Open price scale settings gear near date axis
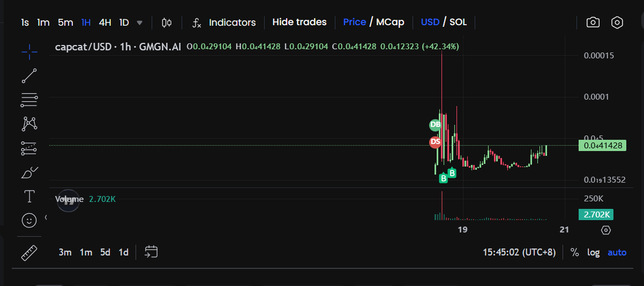The height and width of the screenshot is (286, 644). pyautogui.click(x=606, y=230)
